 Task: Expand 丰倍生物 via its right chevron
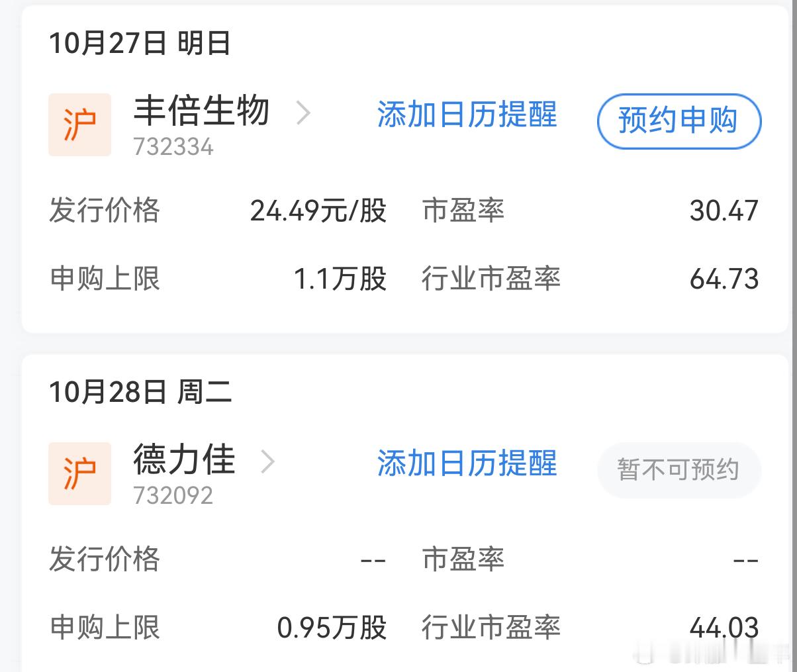click(x=304, y=113)
